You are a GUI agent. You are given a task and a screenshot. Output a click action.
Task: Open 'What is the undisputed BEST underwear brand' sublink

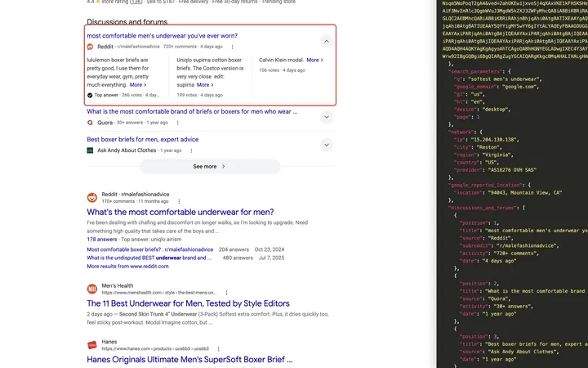(x=149, y=258)
